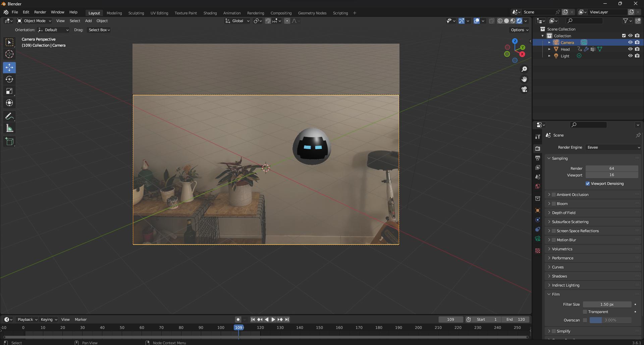Click the current frame field showing 109
This screenshot has height=345, width=644.
pos(451,319)
